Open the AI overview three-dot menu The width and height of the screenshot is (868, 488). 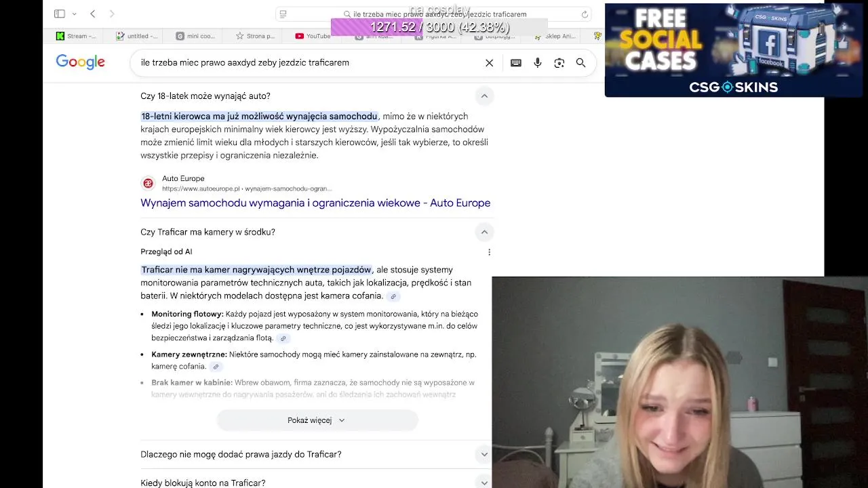(x=489, y=252)
